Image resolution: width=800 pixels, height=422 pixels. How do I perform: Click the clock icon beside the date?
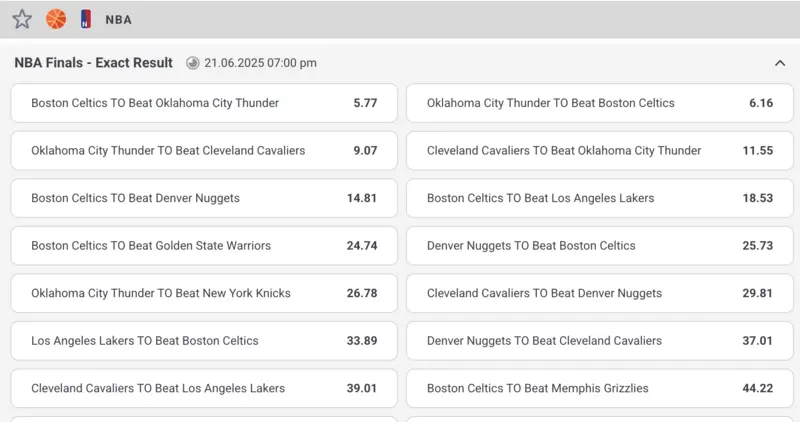(x=193, y=63)
